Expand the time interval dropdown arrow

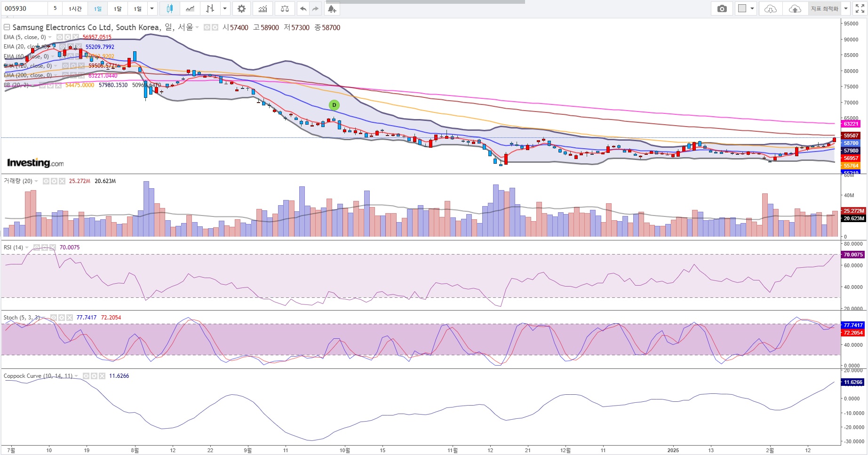pyautogui.click(x=152, y=8)
